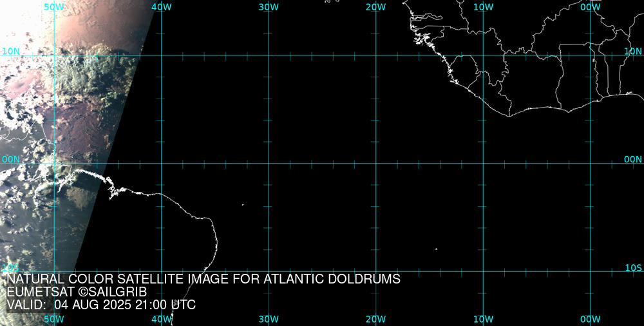644x326 pixels.
Task: Click the 10W label along the bottom edge
Action: point(484,319)
